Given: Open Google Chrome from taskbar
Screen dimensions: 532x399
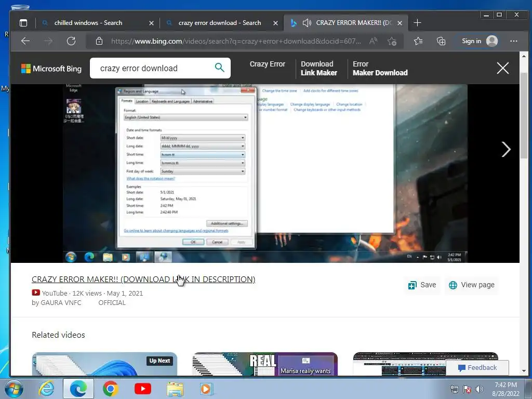Looking at the screenshot, I should click(110, 389).
